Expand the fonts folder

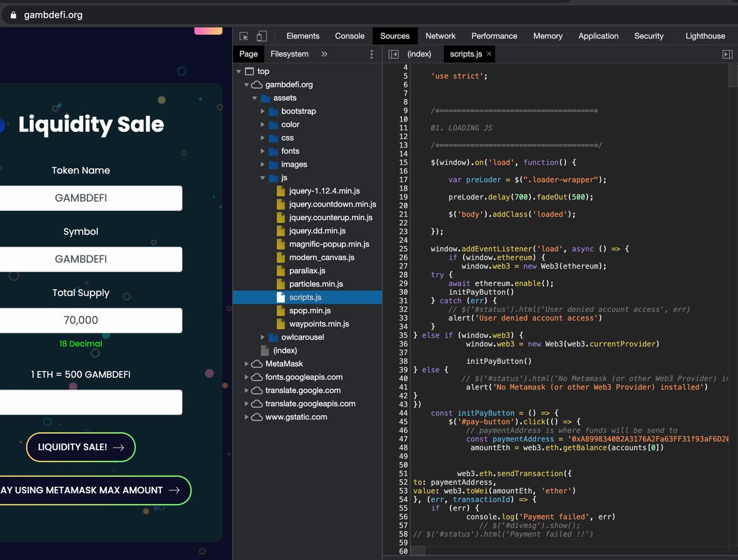(262, 151)
